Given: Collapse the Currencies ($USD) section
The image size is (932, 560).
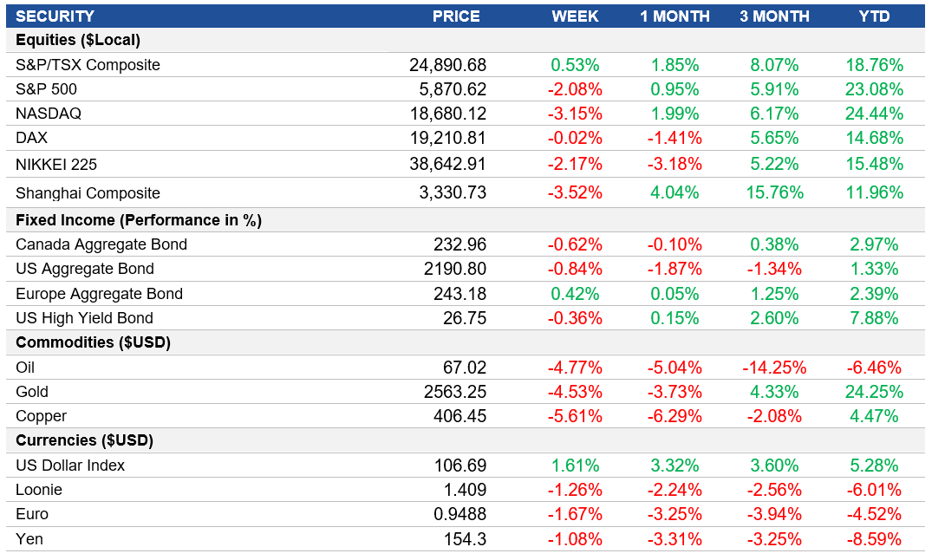Looking at the screenshot, I should [80, 440].
